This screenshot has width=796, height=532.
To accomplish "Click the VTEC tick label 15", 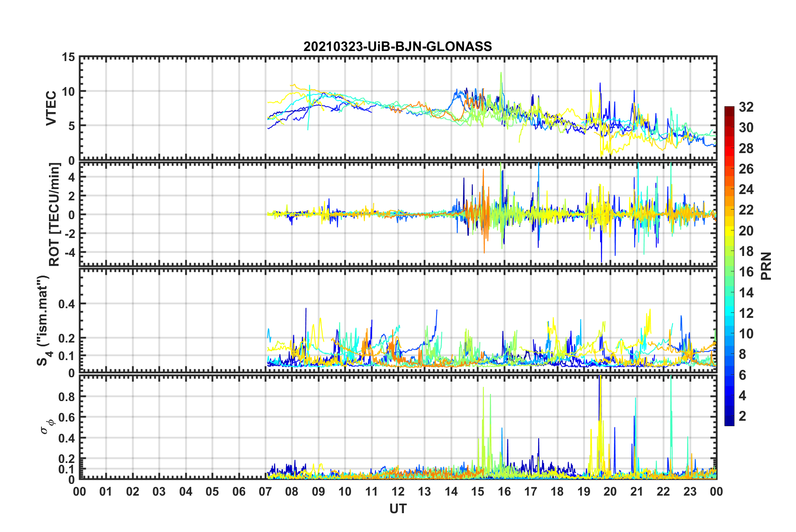I will (68, 57).
